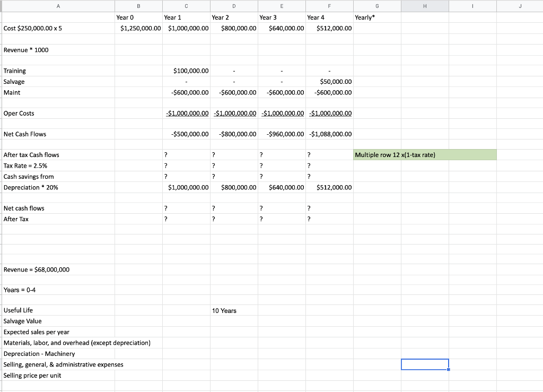The height and width of the screenshot is (392, 543).
Task: Click 'After tax Cash flows' label
Action: (58, 155)
